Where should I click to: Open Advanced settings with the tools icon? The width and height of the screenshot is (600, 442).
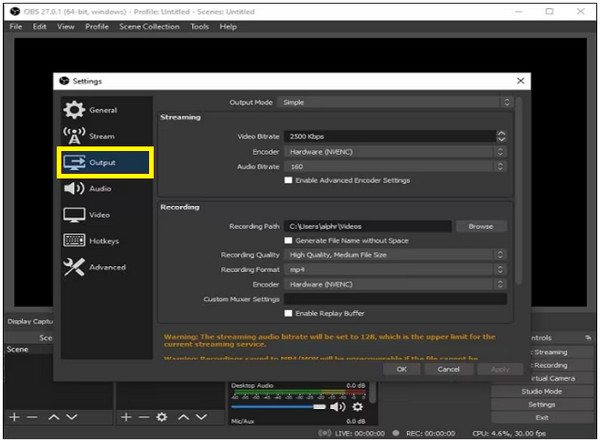click(x=74, y=267)
